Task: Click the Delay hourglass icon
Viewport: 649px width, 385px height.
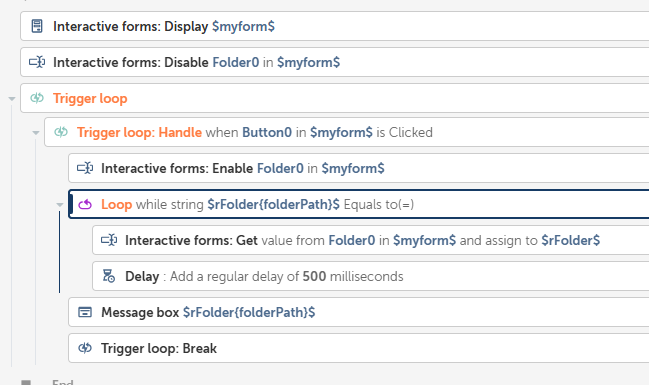Action: point(108,276)
